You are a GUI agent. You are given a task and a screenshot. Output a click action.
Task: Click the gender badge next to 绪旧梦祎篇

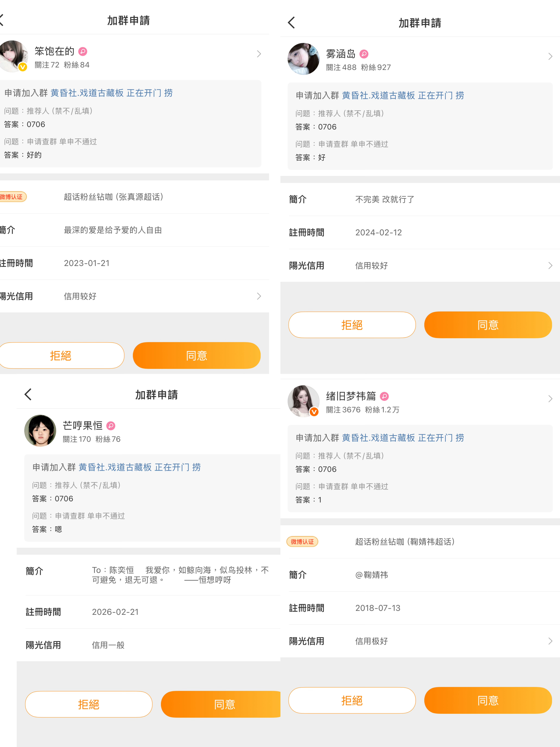pos(384,396)
